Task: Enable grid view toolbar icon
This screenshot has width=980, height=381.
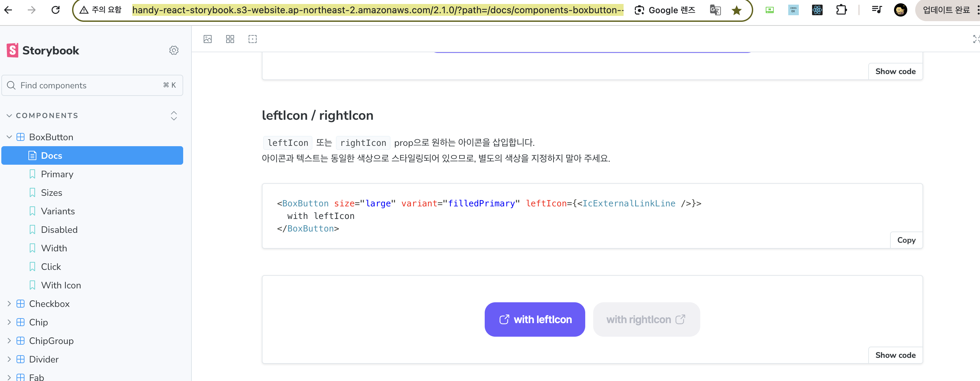Action: click(x=230, y=39)
